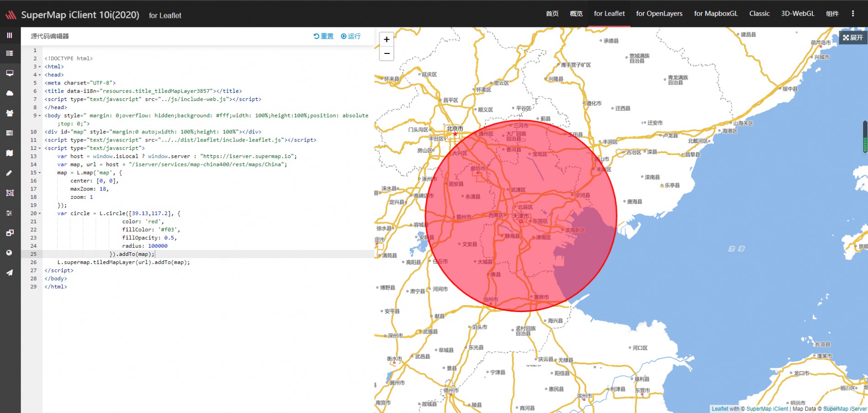868x413 pixels.
Task: Open the paper plane icon in sidebar
Action: point(10,273)
